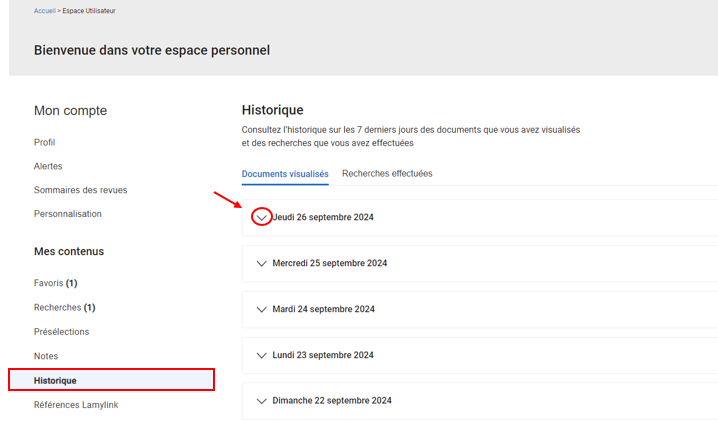Viewport: 718px width, 424px height.
Task: Open Alertes in the sidebar
Action: point(48,166)
